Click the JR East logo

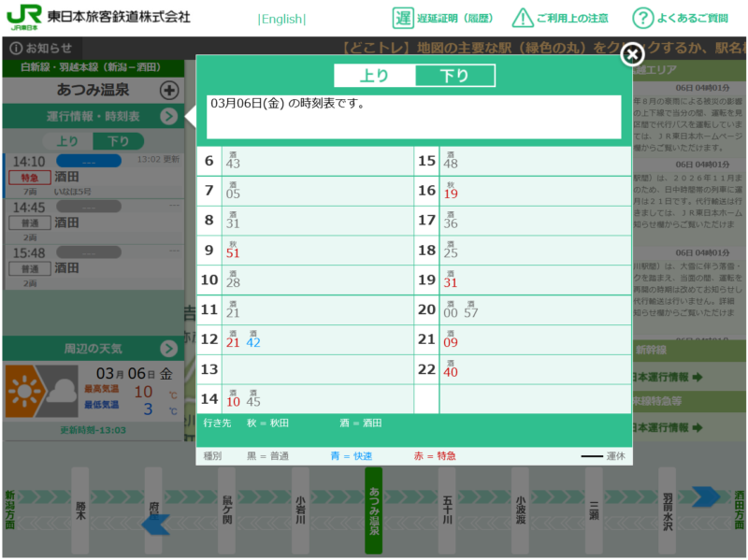(x=24, y=18)
